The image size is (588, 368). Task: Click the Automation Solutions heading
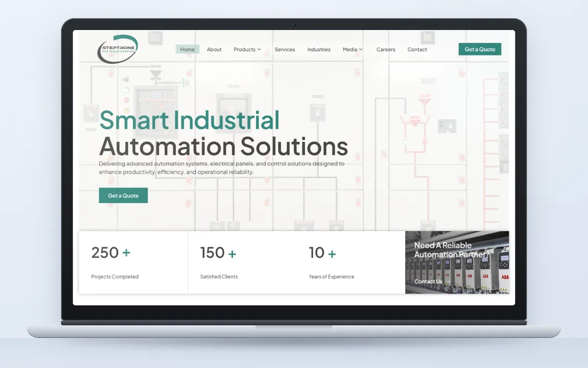point(223,146)
